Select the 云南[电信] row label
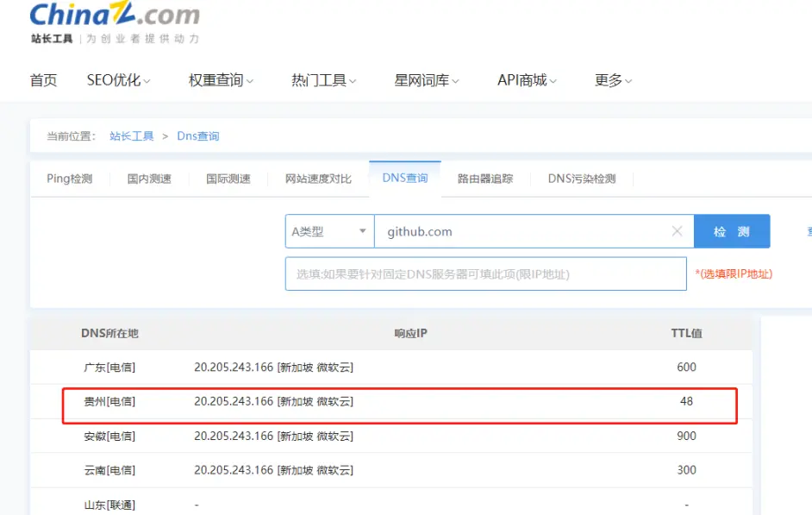 pyautogui.click(x=109, y=470)
